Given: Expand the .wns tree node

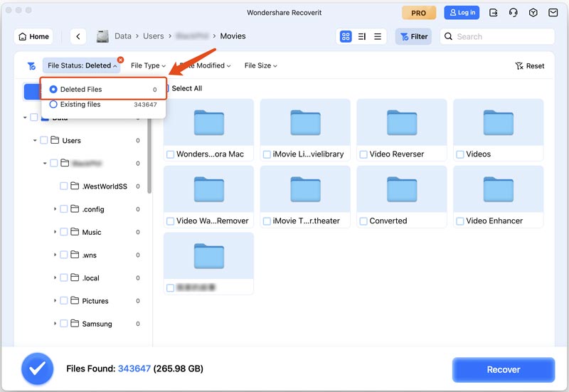Looking at the screenshot, I should (x=55, y=255).
